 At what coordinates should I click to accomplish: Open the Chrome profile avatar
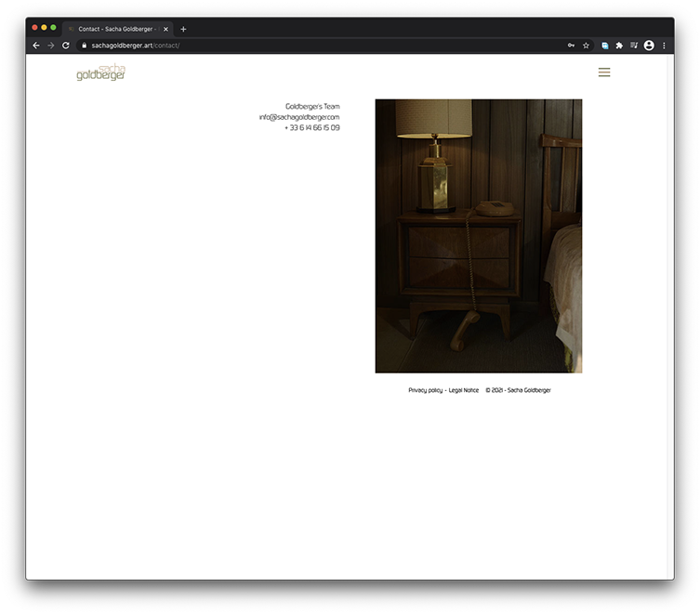pos(649,45)
